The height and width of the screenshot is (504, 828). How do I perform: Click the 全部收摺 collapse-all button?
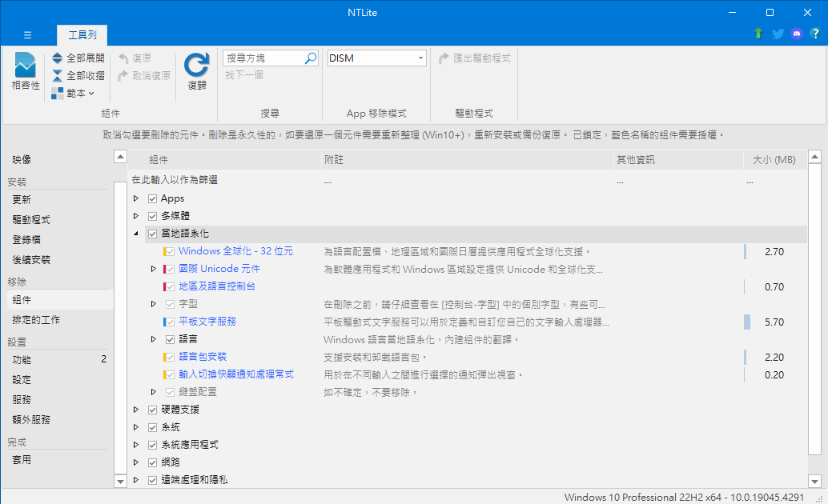78,75
